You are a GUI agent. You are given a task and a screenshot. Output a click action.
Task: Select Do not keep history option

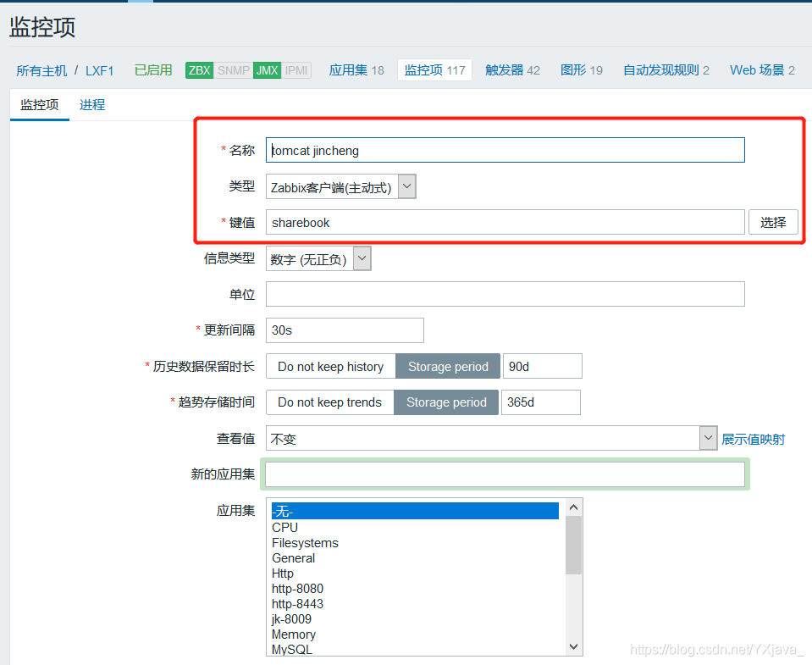pos(330,366)
